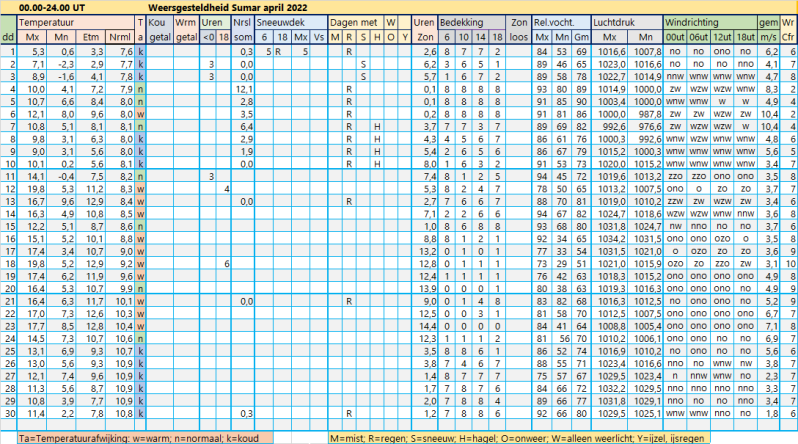
Task: Select the M=mist weather symbols legend cell
Action: click(519, 438)
